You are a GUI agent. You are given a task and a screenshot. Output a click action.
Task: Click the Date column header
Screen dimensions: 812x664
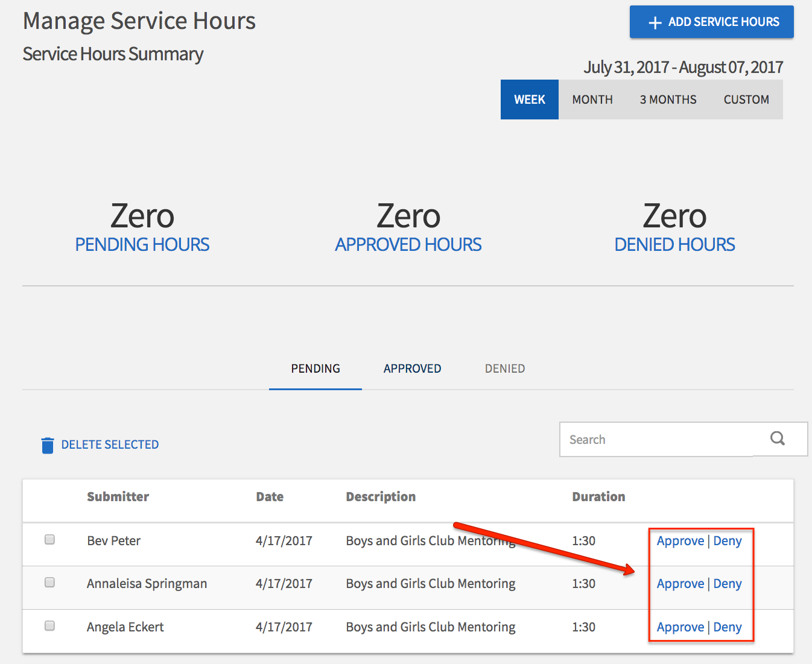coord(270,496)
